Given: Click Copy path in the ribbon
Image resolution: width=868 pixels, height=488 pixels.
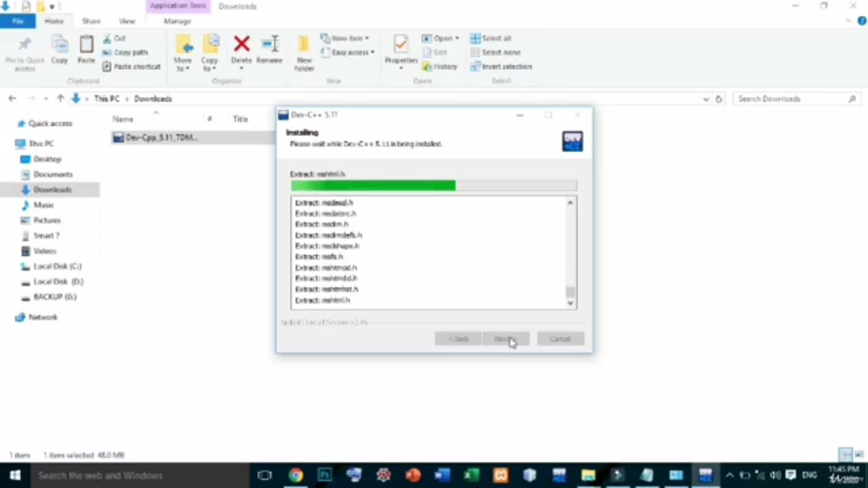Looking at the screenshot, I should (x=125, y=52).
